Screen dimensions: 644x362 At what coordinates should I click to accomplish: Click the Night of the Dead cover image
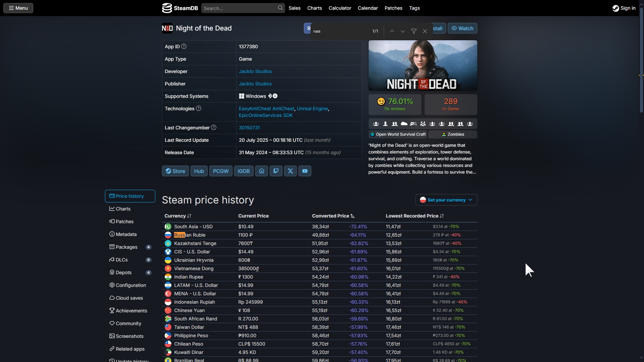[x=423, y=65]
